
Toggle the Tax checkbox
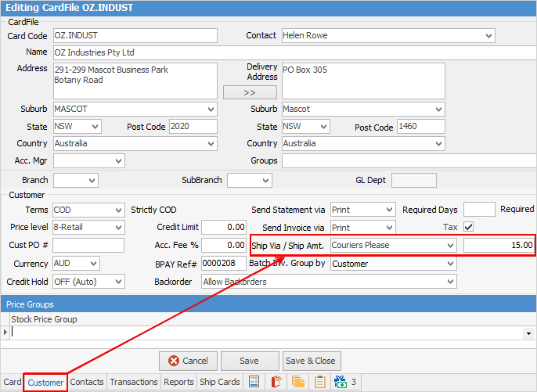click(x=468, y=227)
